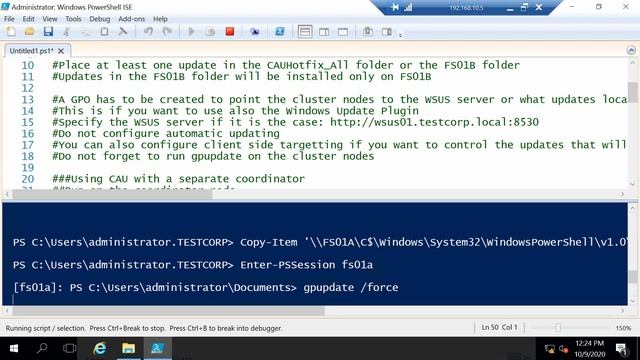Click line 16 'Do not configure automatic updating'
This screenshot has height=360, width=640.
(166, 133)
